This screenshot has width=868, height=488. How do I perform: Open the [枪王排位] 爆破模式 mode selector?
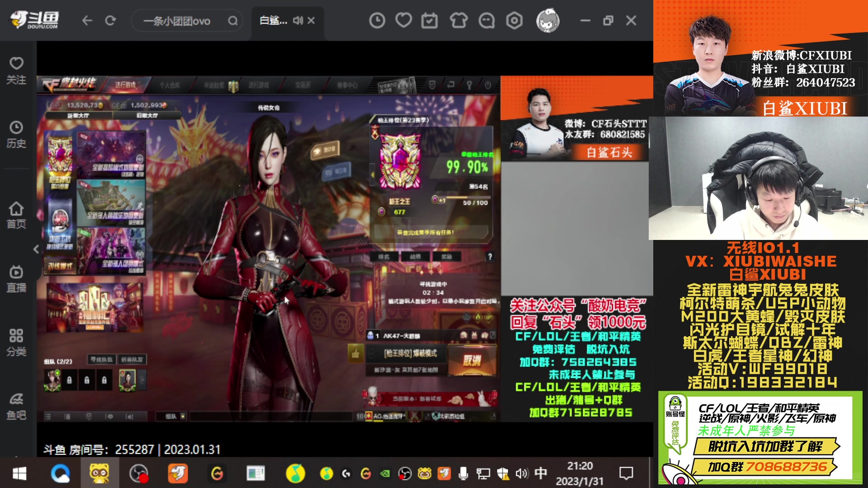tap(406, 353)
